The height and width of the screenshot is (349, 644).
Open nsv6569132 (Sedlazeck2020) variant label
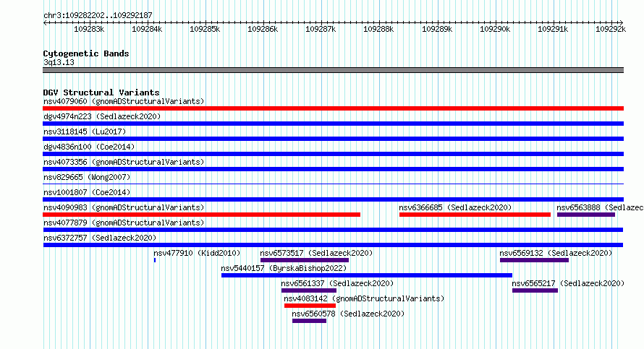tap(556, 253)
